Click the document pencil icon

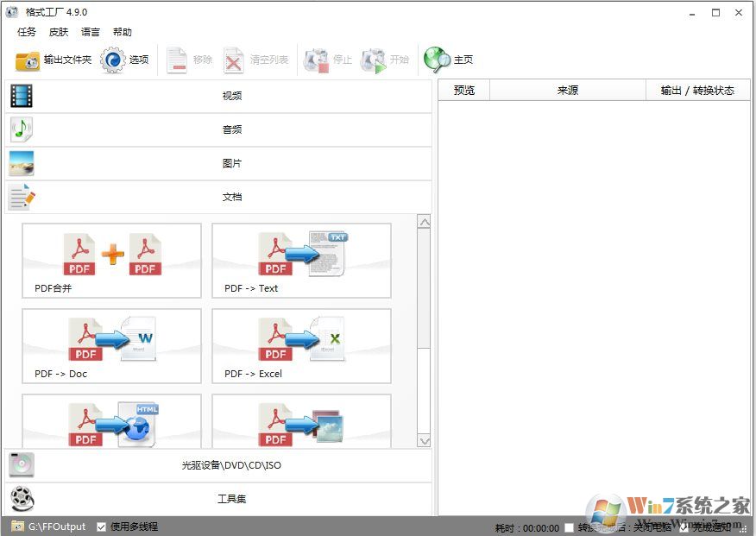(x=22, y=197)
